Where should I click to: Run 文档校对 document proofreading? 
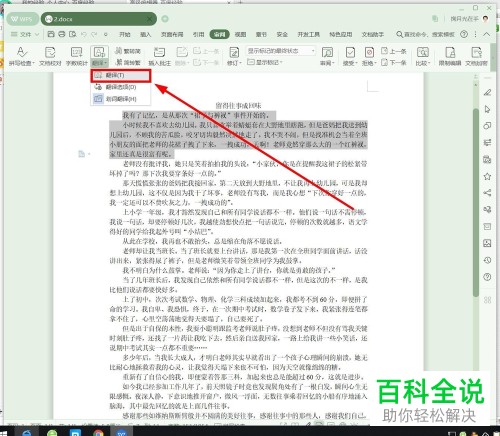50,56
